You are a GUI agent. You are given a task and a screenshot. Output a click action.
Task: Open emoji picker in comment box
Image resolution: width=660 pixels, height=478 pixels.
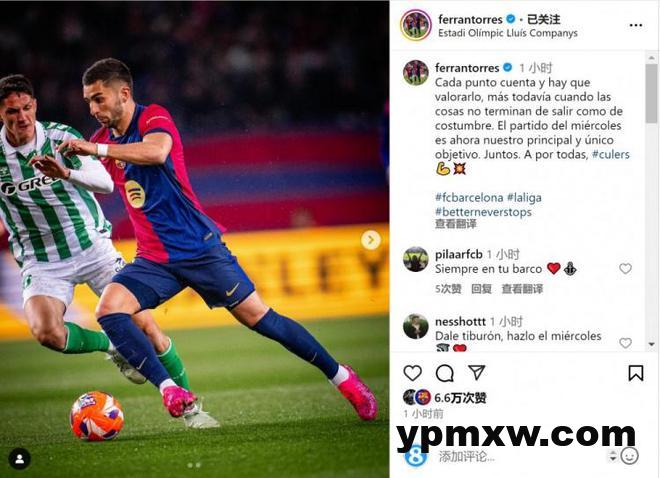[x=630, y=456]
